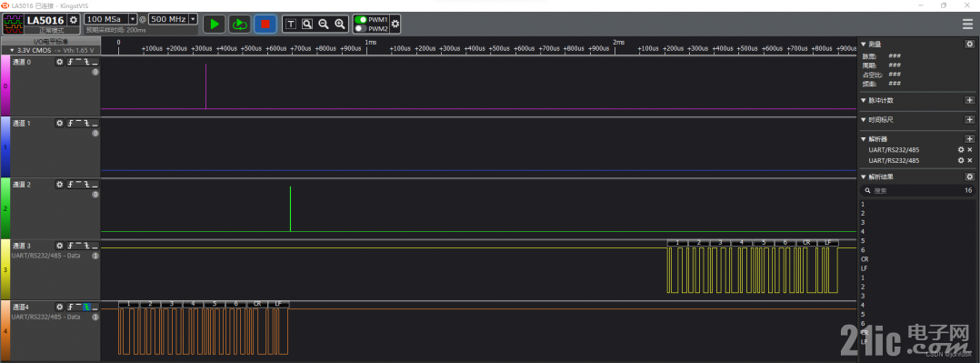
Task: Toggle PWM2 output switch
Action: pyautogui.click(x=360, y=28)
